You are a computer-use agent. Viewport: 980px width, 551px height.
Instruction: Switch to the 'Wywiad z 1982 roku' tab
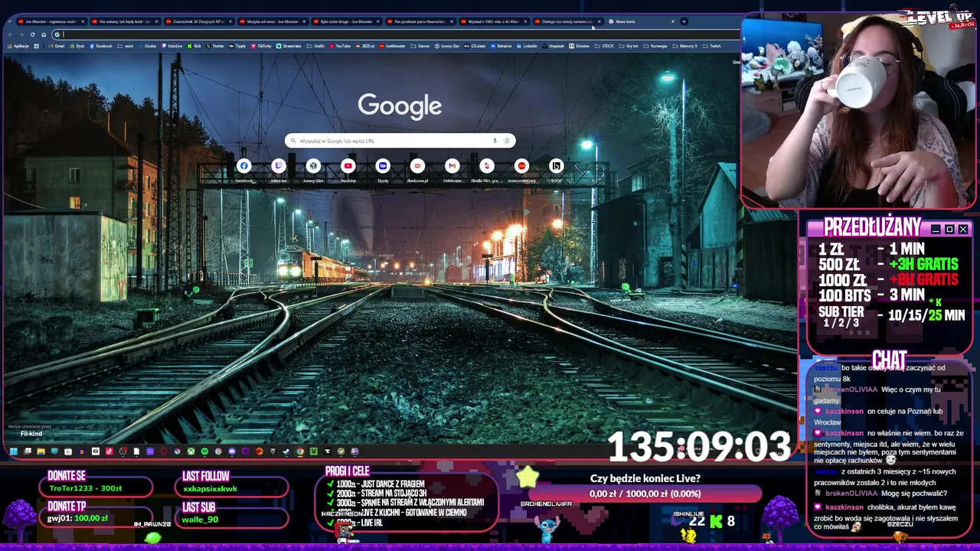494,21
